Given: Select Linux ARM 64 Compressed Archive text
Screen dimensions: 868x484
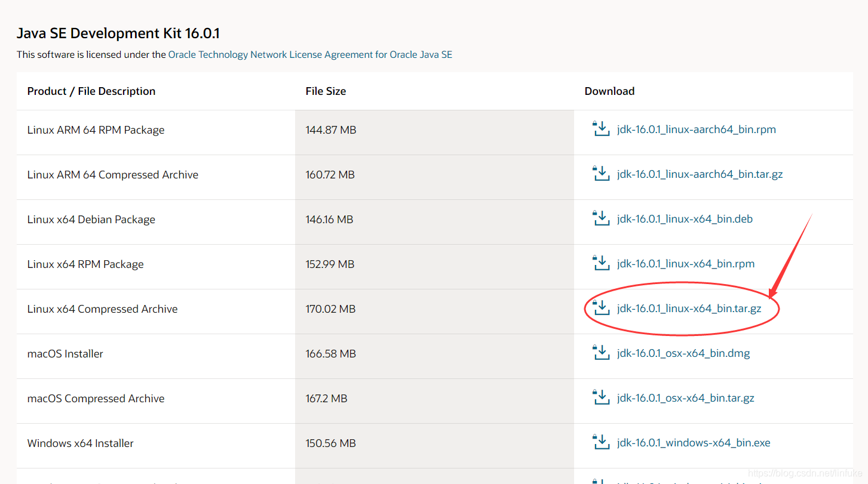Looking at the screenshot, I should point(113,175).
